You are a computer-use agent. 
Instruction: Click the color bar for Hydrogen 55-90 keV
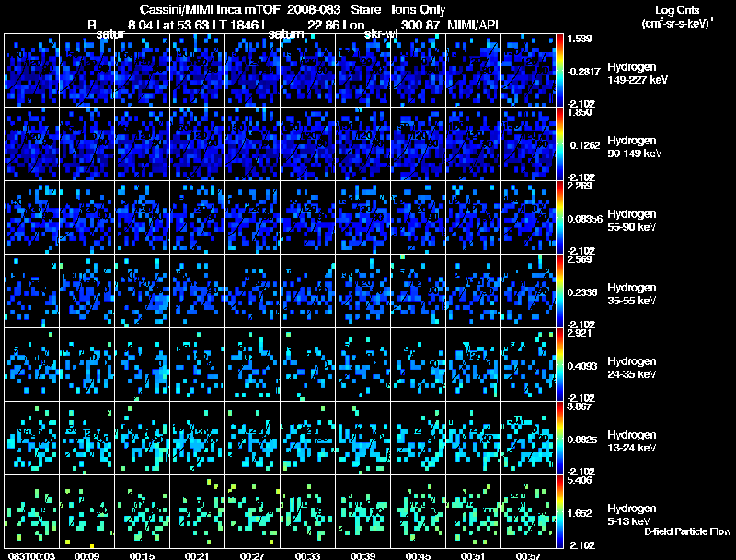click(x=559, y=218)
